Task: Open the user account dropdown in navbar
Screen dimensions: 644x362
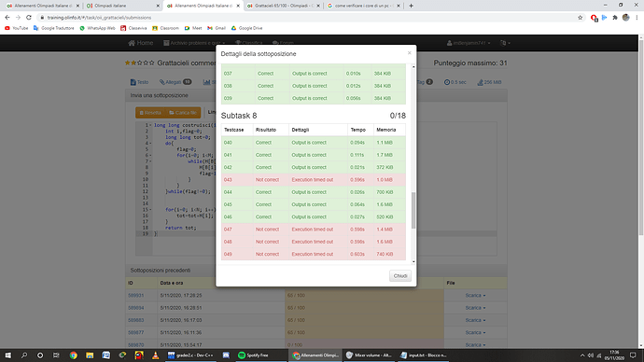Action: tap(469, 43)
